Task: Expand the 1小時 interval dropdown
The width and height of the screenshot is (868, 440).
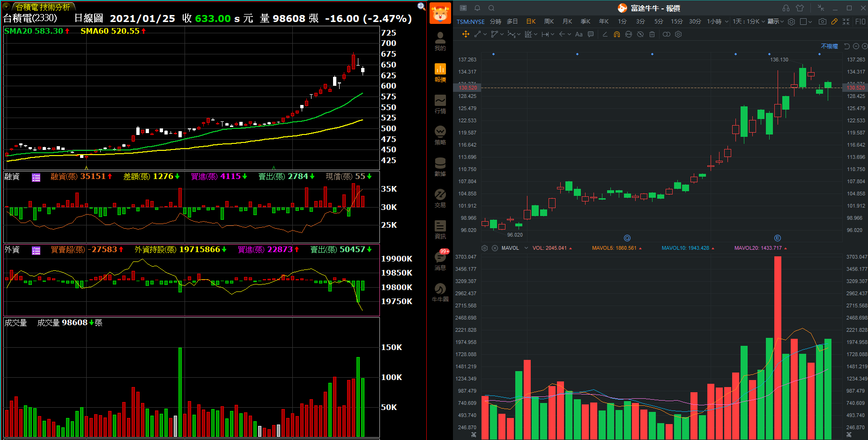Action: 727,22
